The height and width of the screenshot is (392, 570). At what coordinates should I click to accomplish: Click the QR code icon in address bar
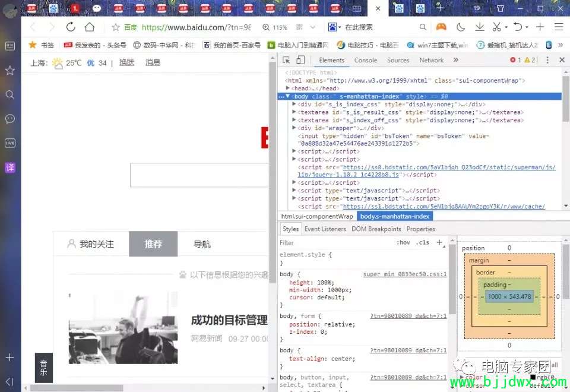[299, 27]
